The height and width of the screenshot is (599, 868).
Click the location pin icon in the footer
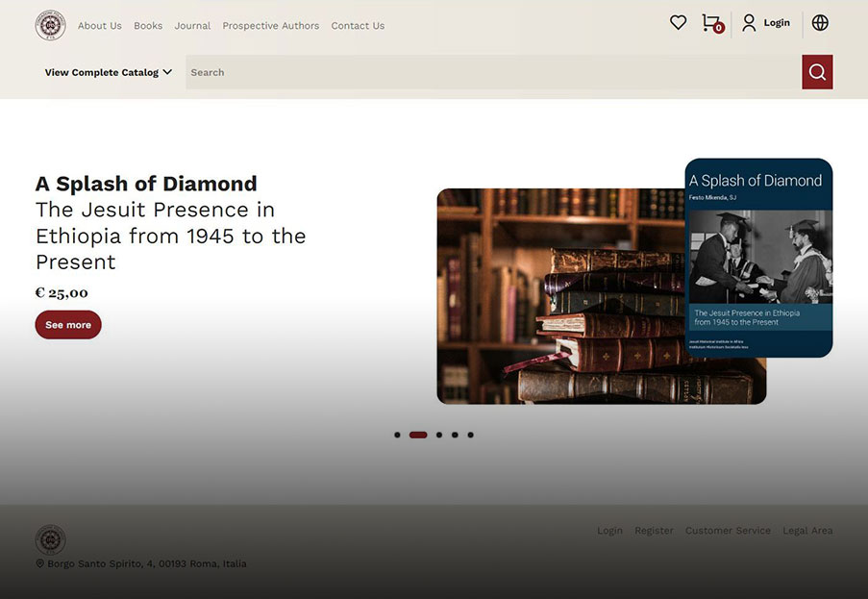coord(39,563)
